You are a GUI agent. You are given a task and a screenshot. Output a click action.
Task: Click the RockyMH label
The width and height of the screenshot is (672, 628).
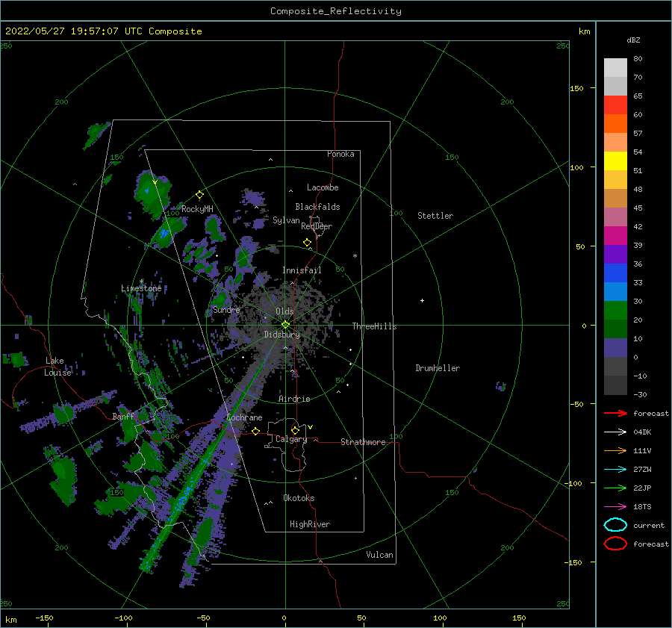coord(197,209)
